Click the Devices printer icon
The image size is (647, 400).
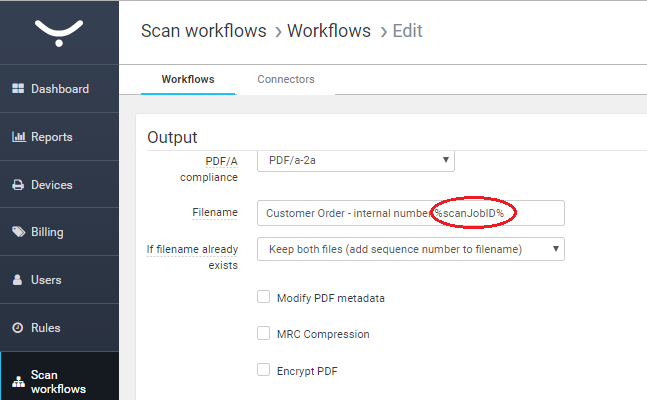pyautogui.click(x=18, y=185)
